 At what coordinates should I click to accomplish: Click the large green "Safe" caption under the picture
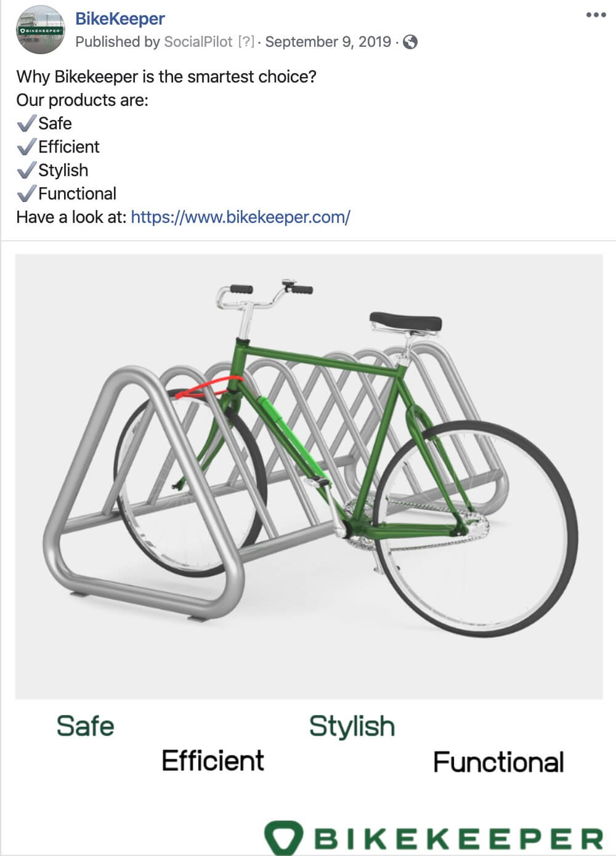[x=85, y=726]
